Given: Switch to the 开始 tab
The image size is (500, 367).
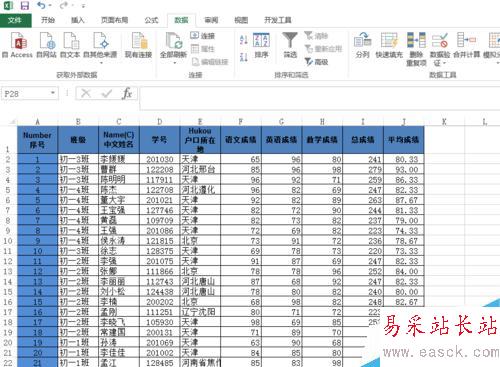Looking at the screenshot, I should (48, 20).
